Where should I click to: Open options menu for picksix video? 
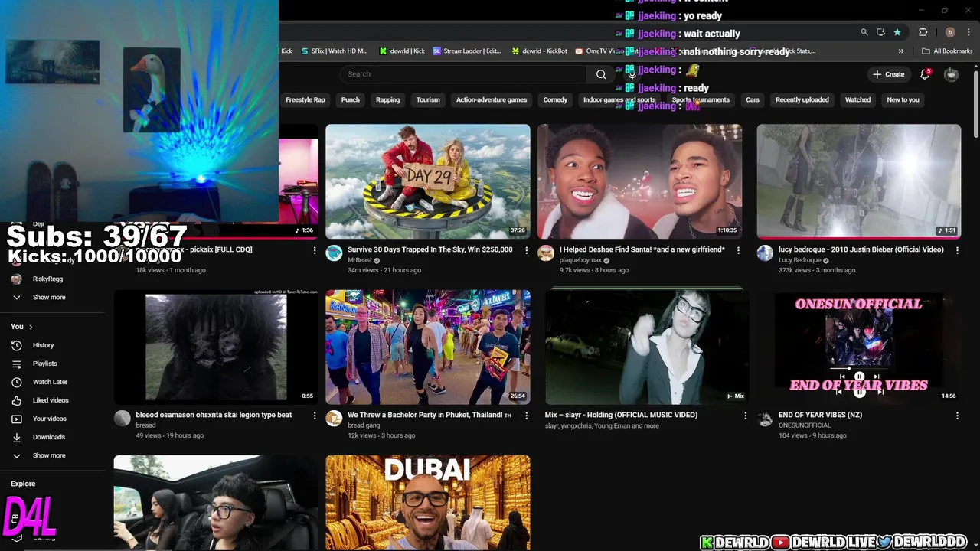[314, 250]
